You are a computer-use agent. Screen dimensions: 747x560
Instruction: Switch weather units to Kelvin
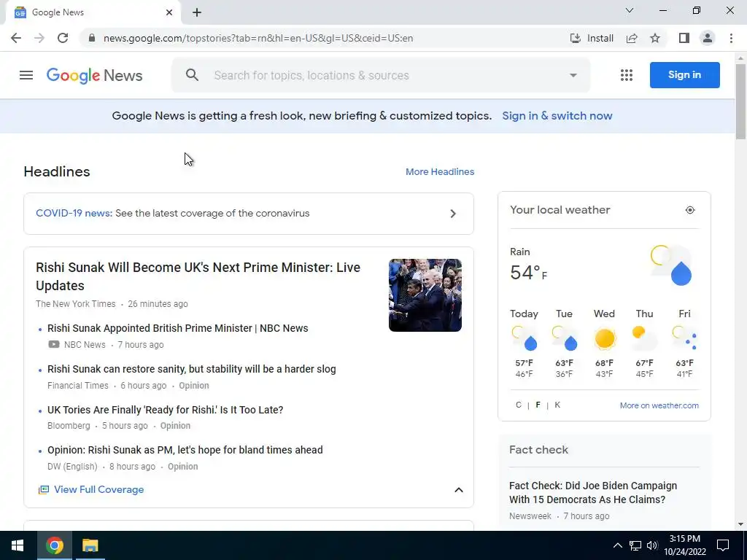557,405
